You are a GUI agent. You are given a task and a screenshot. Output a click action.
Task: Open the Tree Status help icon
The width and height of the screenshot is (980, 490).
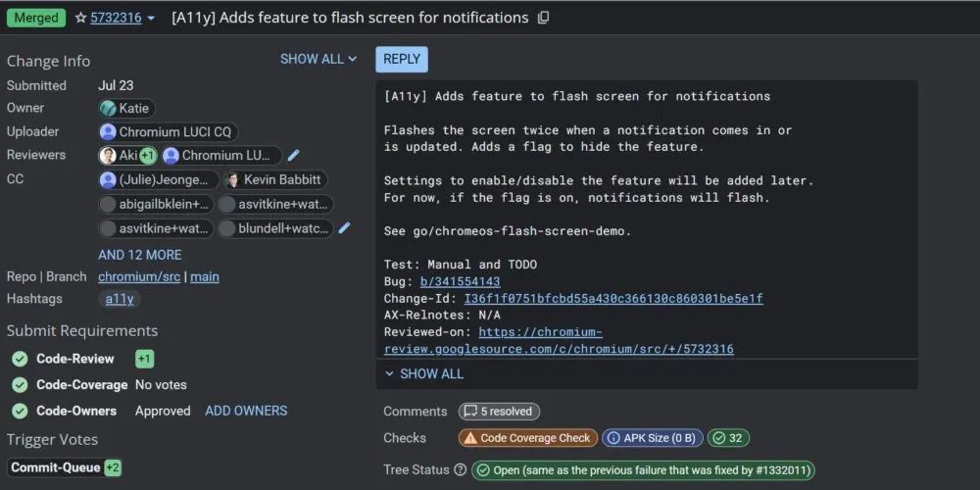460,470
